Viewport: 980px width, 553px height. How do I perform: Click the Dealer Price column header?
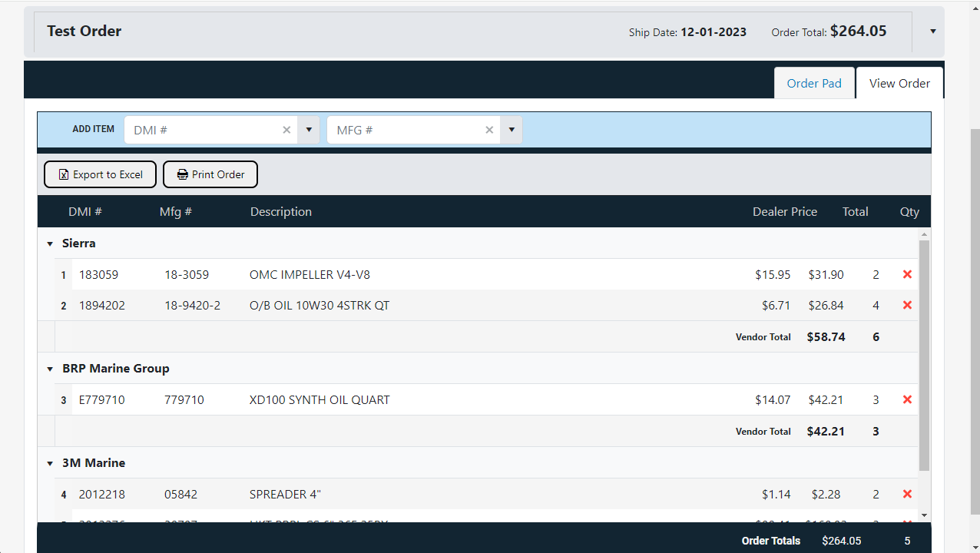click(x=785, y=211)
